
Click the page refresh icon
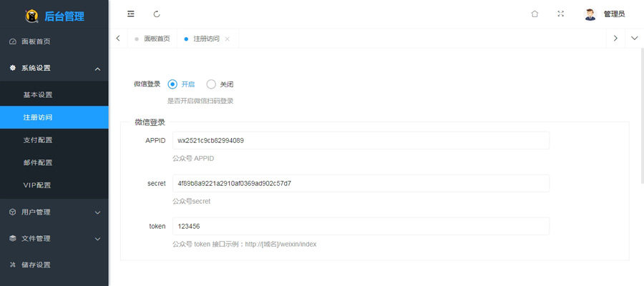pos(157,14)
